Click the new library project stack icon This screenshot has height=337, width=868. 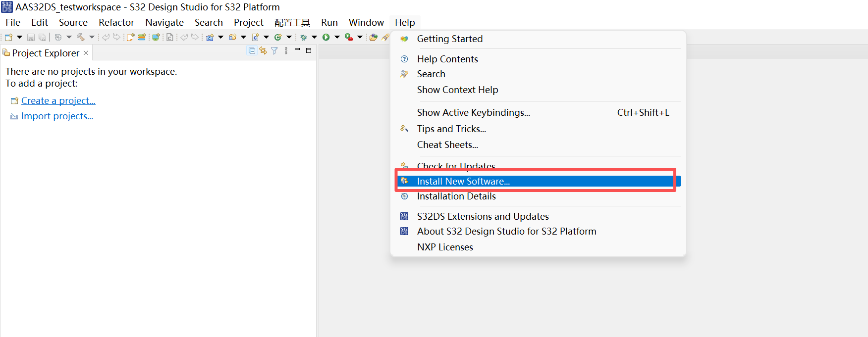pos(142,37)
